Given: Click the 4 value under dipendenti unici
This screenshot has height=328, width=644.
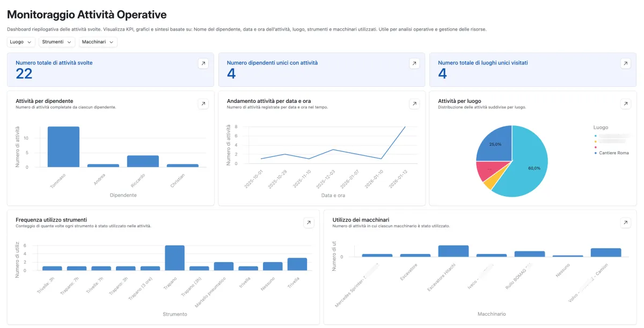Looking at the screenshot, I should (231, 74).
